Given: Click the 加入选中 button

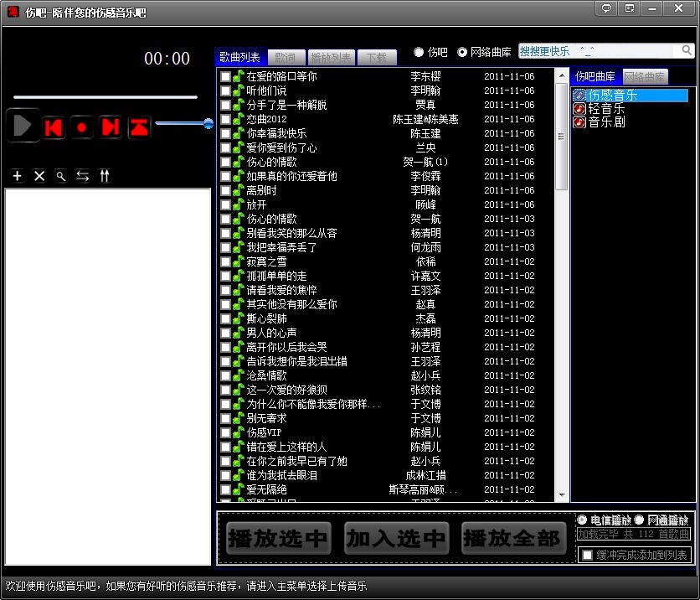Looking at the screenshot, I should coord(396,538).
